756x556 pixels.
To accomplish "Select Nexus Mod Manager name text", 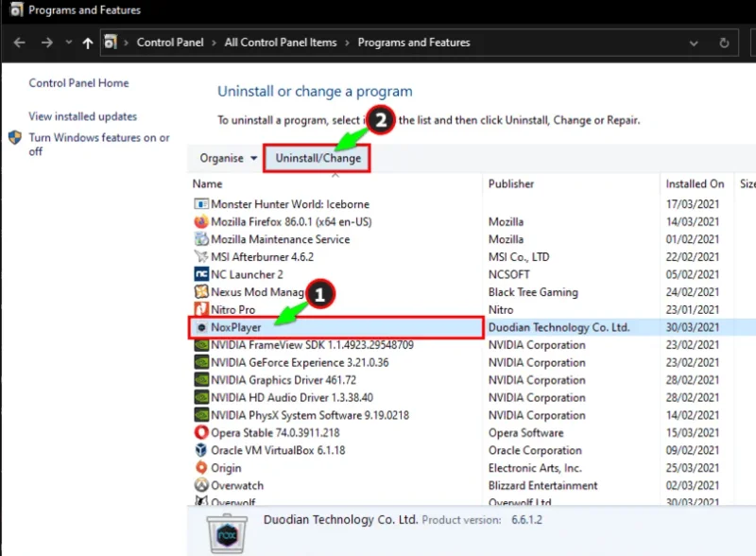I will click(257, 292).
